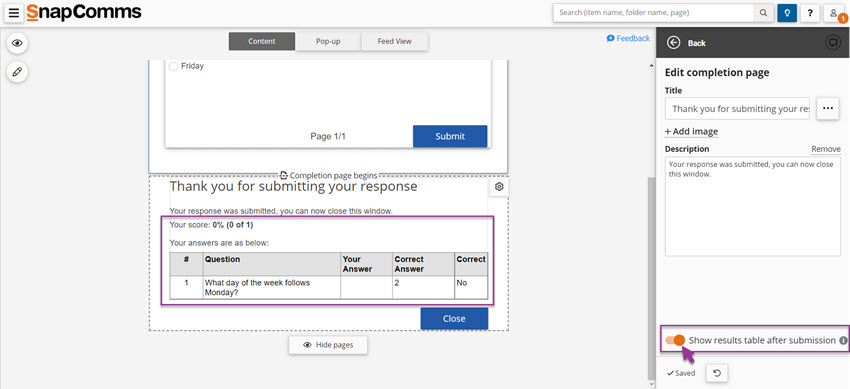Click the content area vertical scrollbar
The height and width of the screenshot is (389, 850).
tap(652, 279)
